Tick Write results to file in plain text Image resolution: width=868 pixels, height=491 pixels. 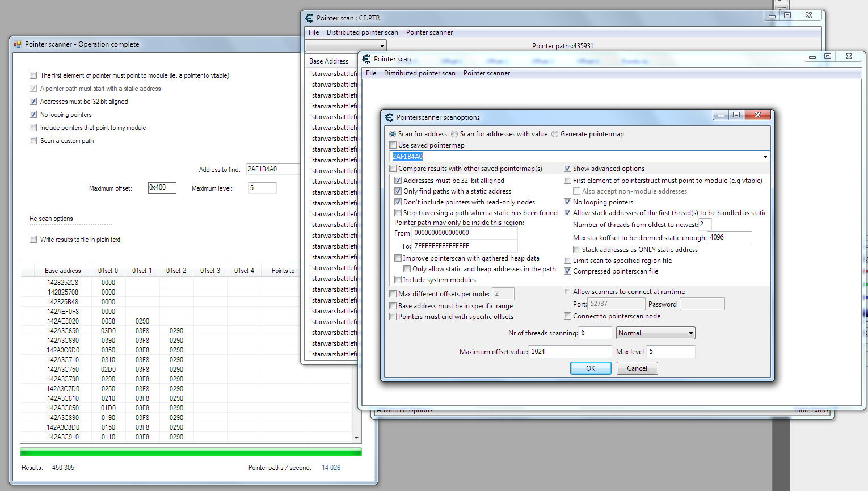click(x=33, y=240)
